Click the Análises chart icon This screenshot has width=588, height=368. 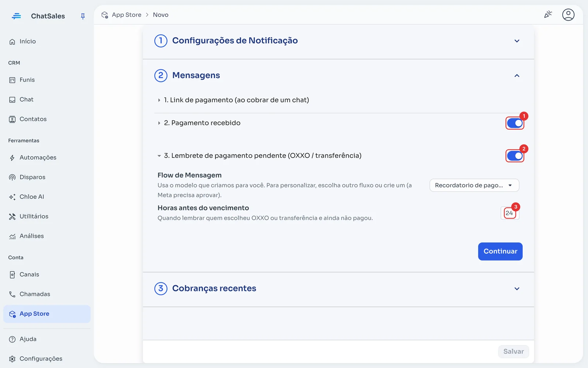[x=12, y=236]
